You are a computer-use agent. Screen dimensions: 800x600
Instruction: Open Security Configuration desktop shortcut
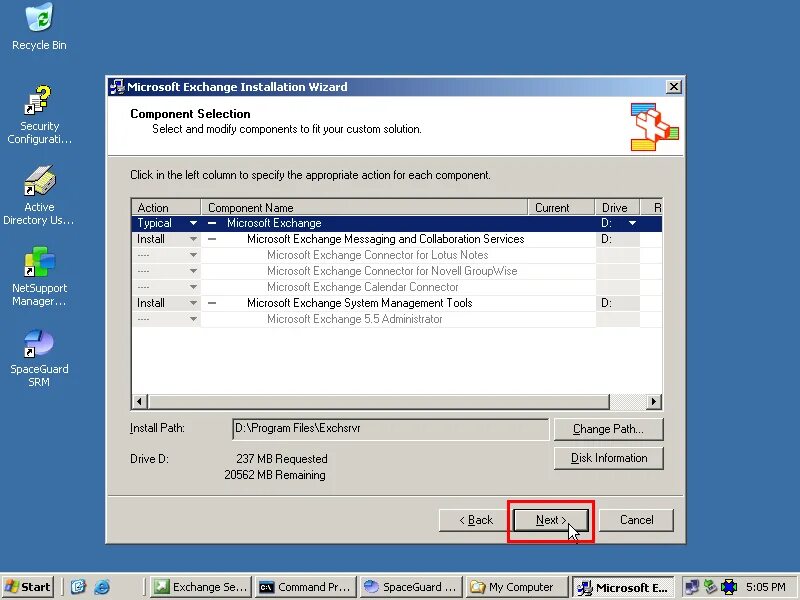tap(39, 115)
